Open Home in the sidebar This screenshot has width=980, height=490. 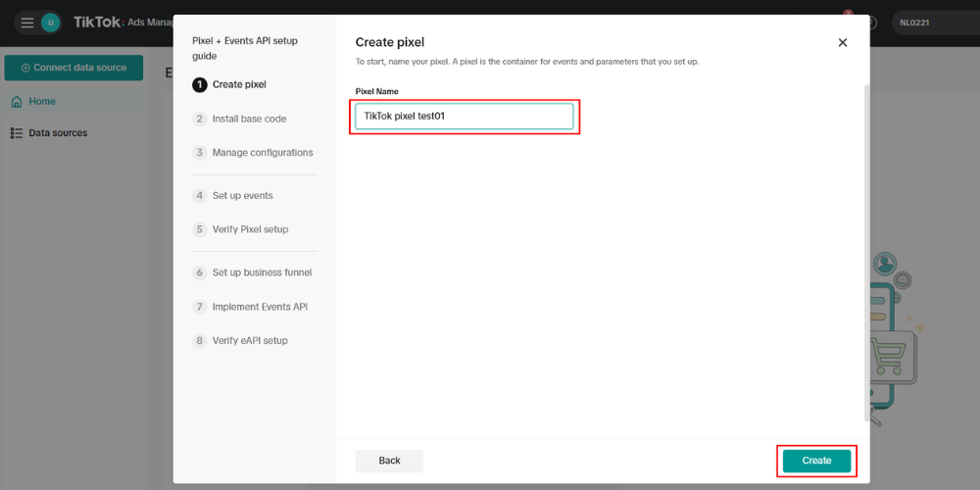(73, 101)
